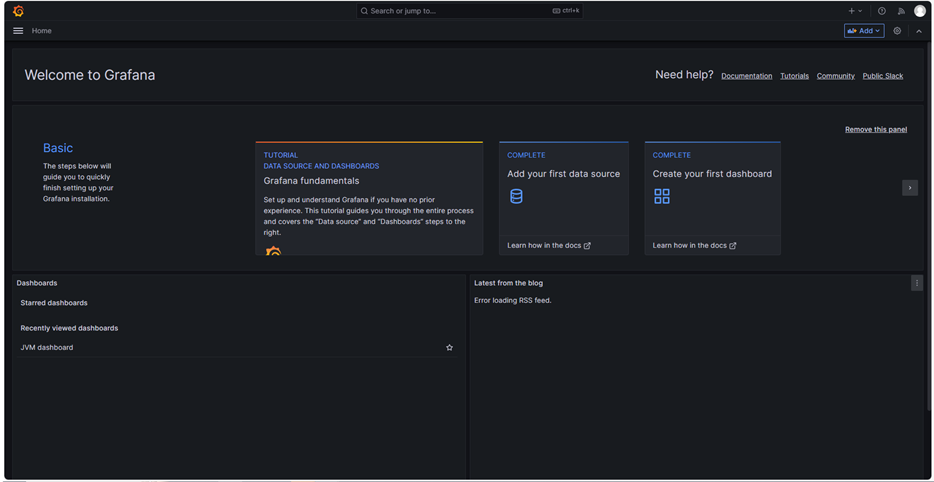This screenshot has height=482, width=934.
Task: Open dashboard settings gear icon
Action: (897, 31)
